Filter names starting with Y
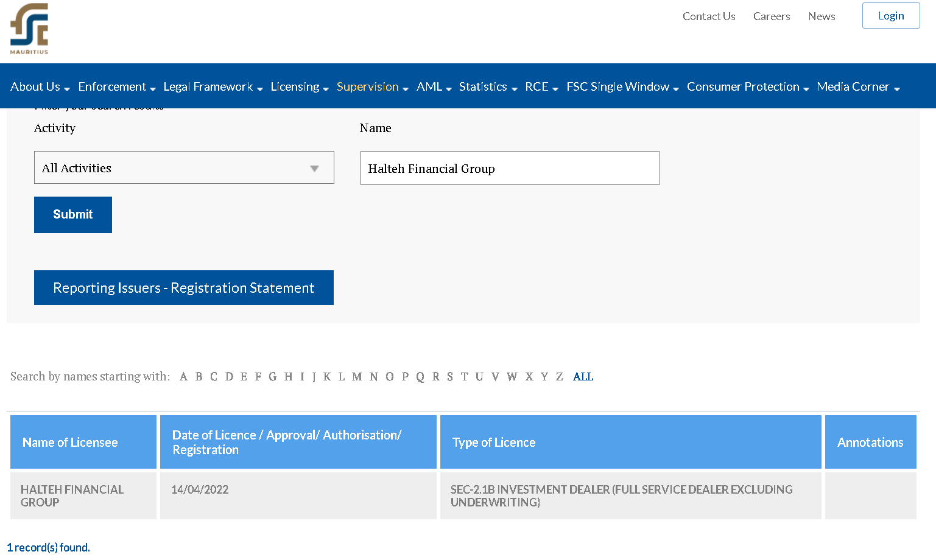The height and width of the screenshot is (560, 936). [544, 377]
